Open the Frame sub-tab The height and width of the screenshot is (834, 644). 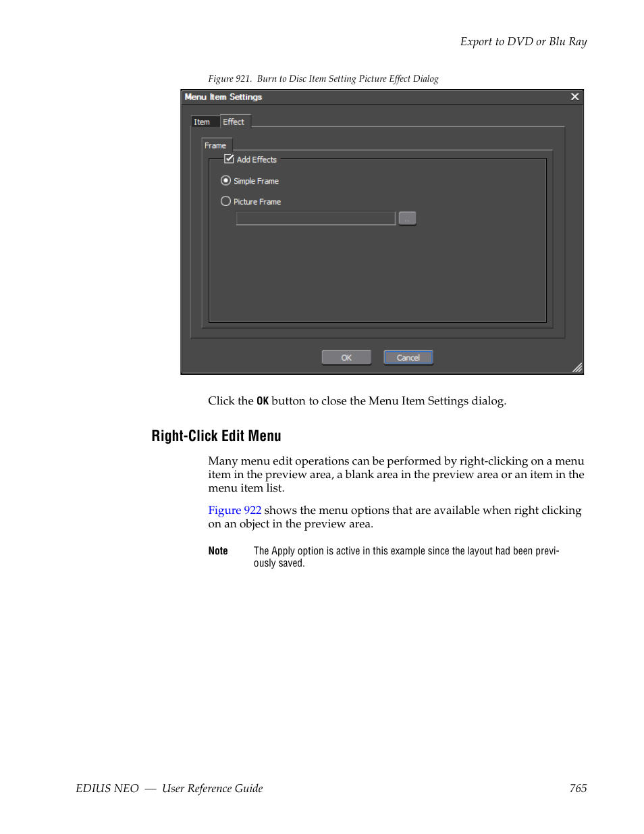coord(216,145)
